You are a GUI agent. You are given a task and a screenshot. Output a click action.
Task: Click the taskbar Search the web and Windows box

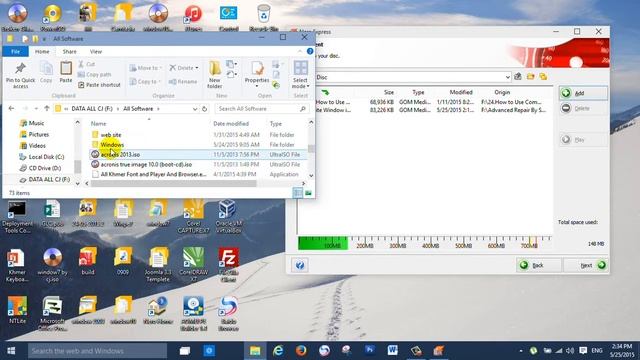[98, 351]
